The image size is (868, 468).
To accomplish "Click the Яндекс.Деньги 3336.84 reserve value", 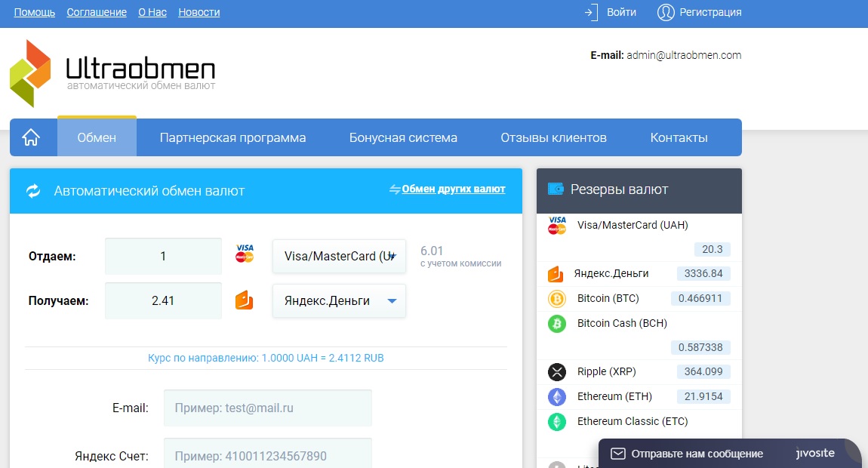I will click(703, 273).
